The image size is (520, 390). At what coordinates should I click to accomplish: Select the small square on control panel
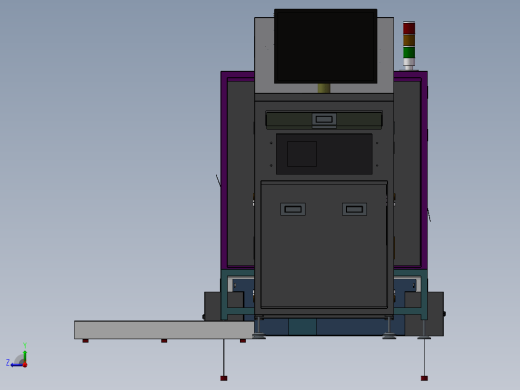point(302,154)
